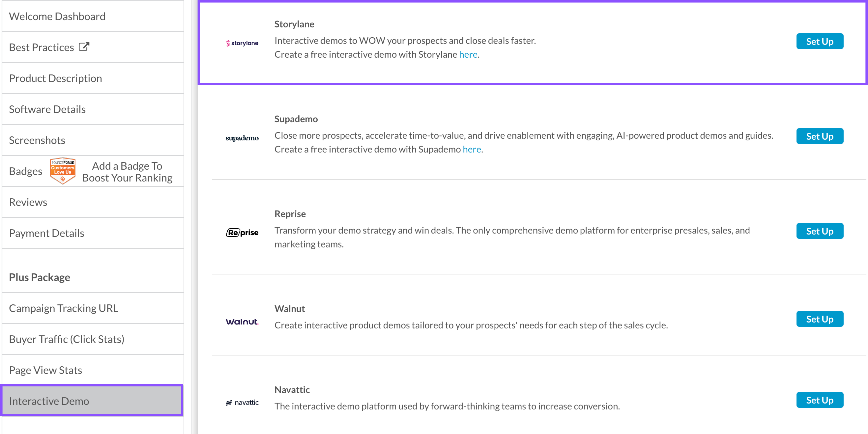Click the Storylane logo icon
This screenshot has width=868, height=434.
[x=242, y=43]
